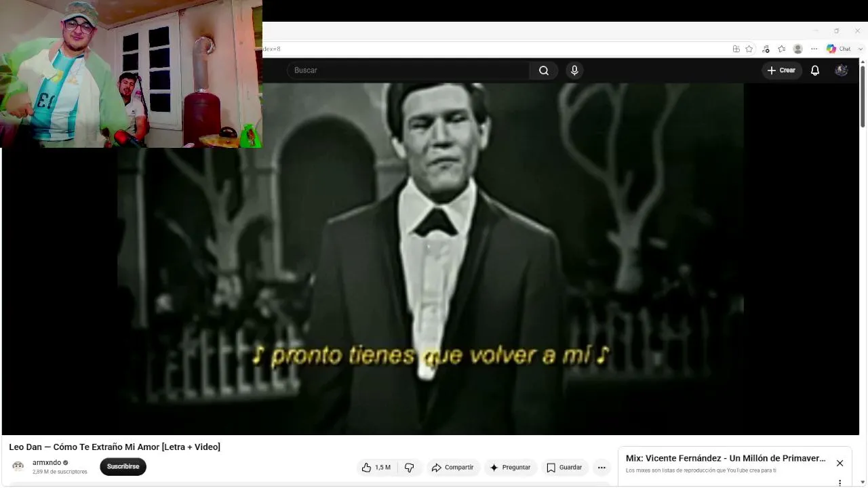
Task: Click the scrollbar up arrow
Action: 863,62
